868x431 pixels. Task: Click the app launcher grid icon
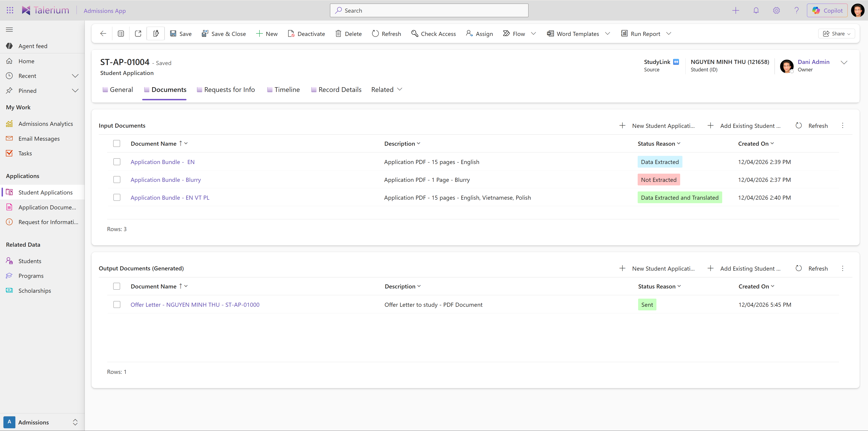[x=10, y=10]
